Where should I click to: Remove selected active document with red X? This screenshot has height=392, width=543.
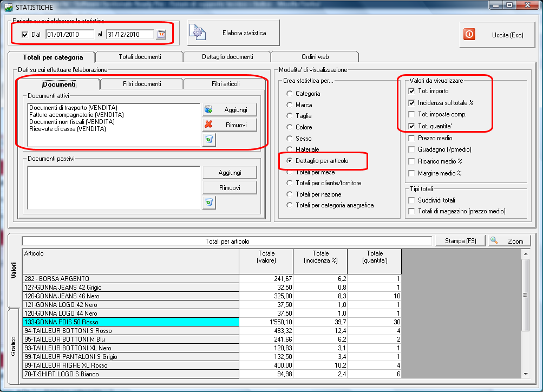(x=208, y=125)
